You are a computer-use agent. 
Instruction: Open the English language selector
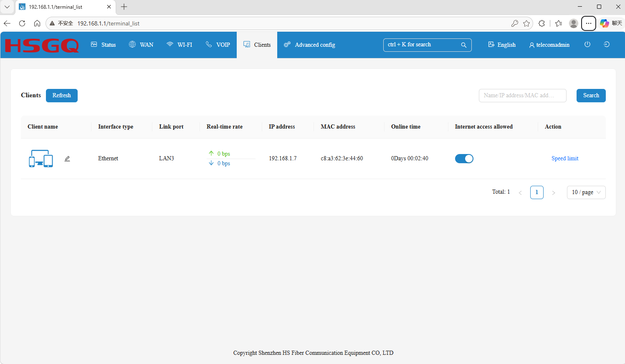[x=502, y=45]
